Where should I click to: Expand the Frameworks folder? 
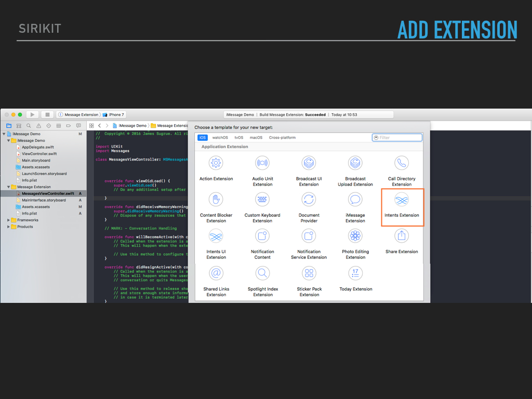pos(9,220)
